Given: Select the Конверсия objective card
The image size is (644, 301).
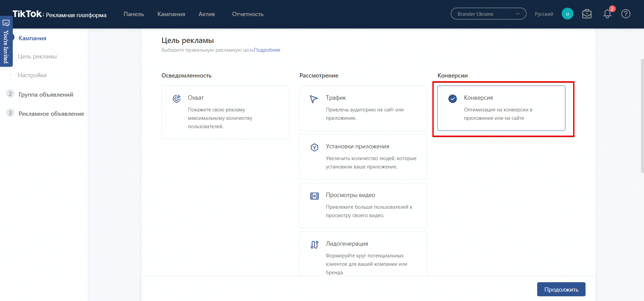Looking at the screenshot, I should (501, 108).
